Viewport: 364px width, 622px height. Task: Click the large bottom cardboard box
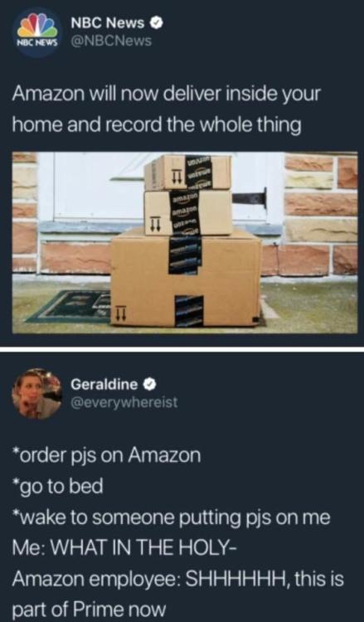click(186, 280)
